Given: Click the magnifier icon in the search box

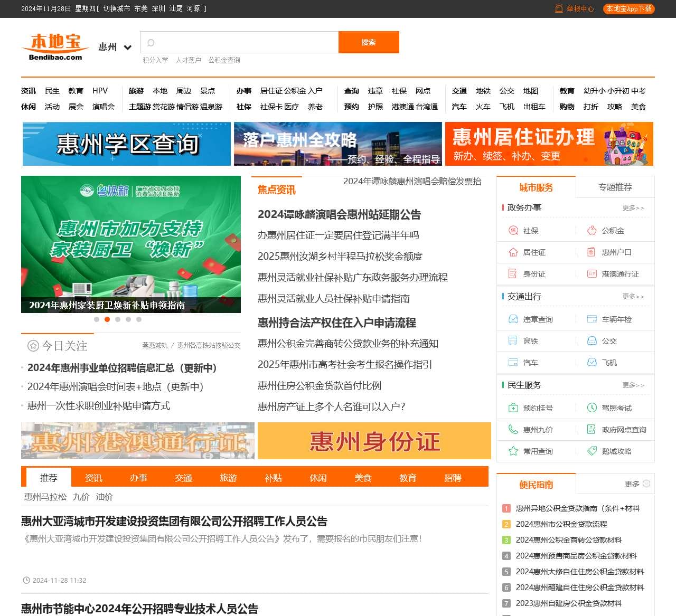Looking at the screenshot, I should [x=151, y=42].
